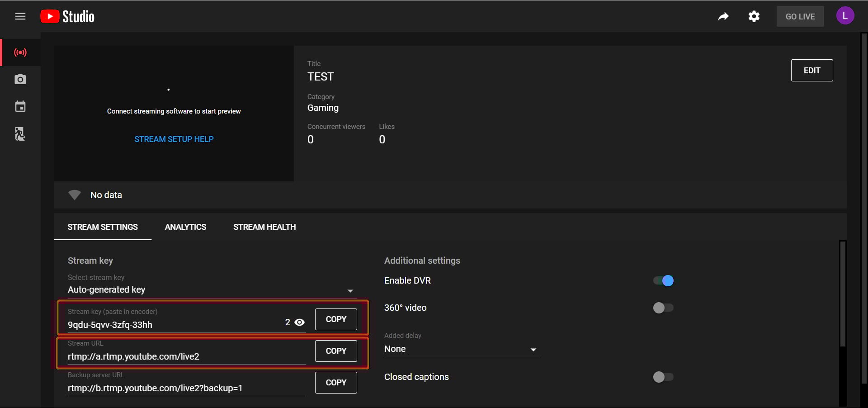
Task: Copy the Backup server URL
Action: click(x=336, y=383)
